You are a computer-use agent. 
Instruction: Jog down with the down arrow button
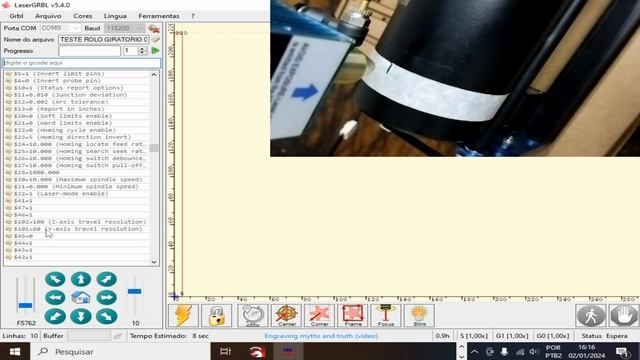click(x=81, y=316)
